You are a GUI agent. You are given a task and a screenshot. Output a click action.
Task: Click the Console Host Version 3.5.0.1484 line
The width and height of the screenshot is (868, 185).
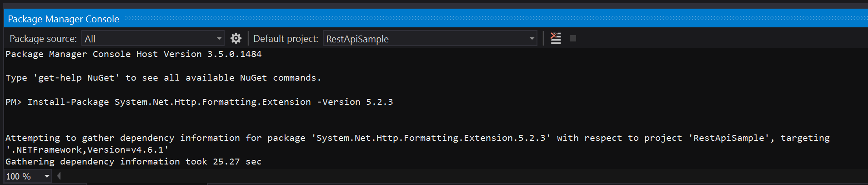point(133,54)
